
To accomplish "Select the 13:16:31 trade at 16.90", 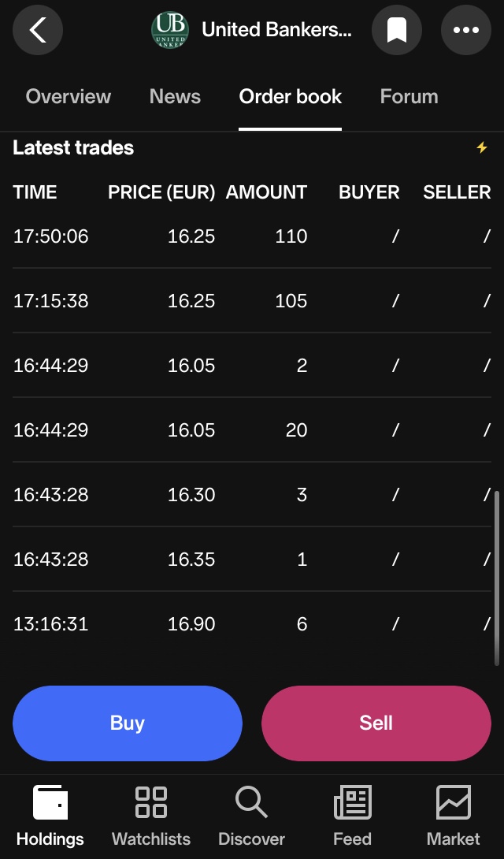I will point(252,624).
